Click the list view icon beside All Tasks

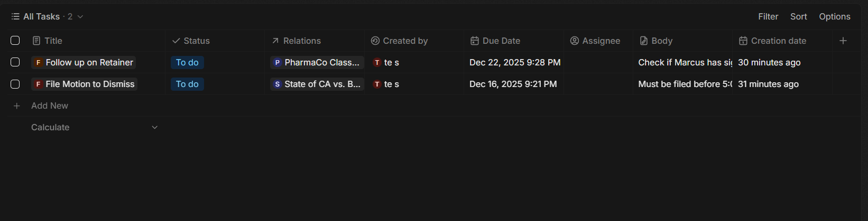click(15, 17)
